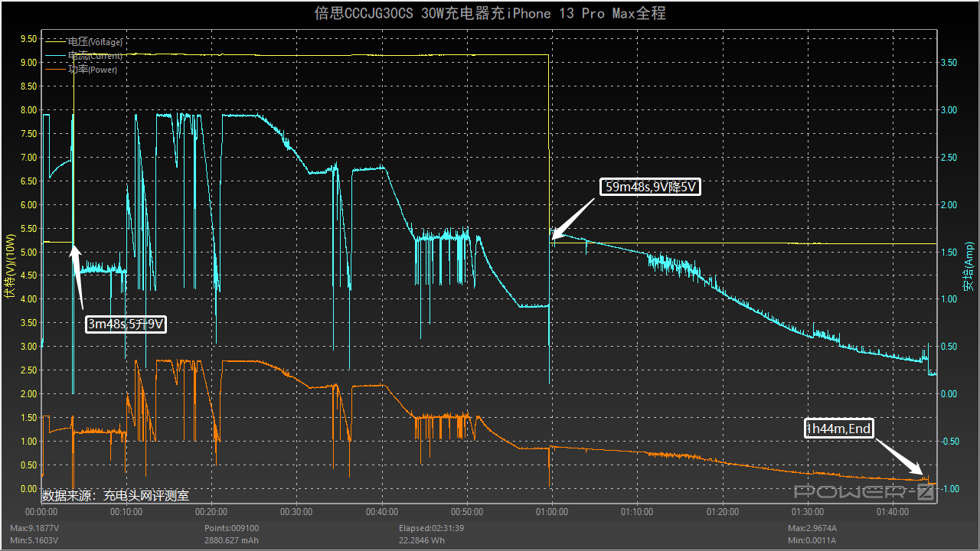This screenshot has height=551, width=980.
Task: Click the Elapsed:02:31:39 readout
Action: (432, 528)
